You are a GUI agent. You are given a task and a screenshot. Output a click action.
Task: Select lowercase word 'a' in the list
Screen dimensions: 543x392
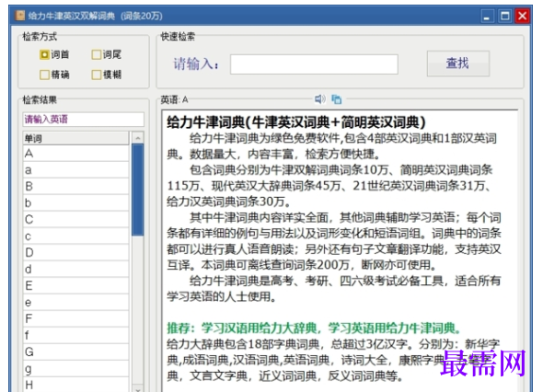coord(75,169)
